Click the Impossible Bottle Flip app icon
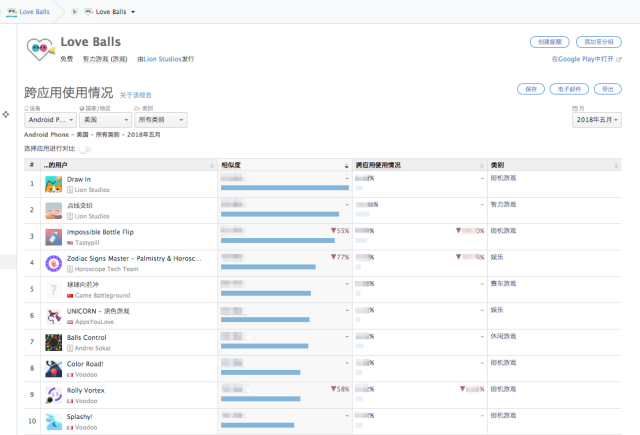Viewport: 640px width, 435px height. [53, 237]
